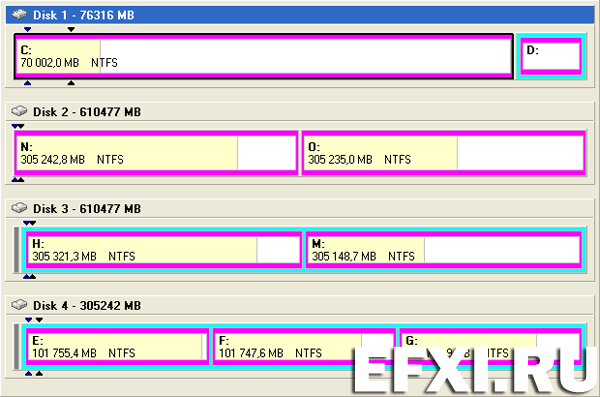
Task: Click the blue top marker above E:
Action: (28, 320)
